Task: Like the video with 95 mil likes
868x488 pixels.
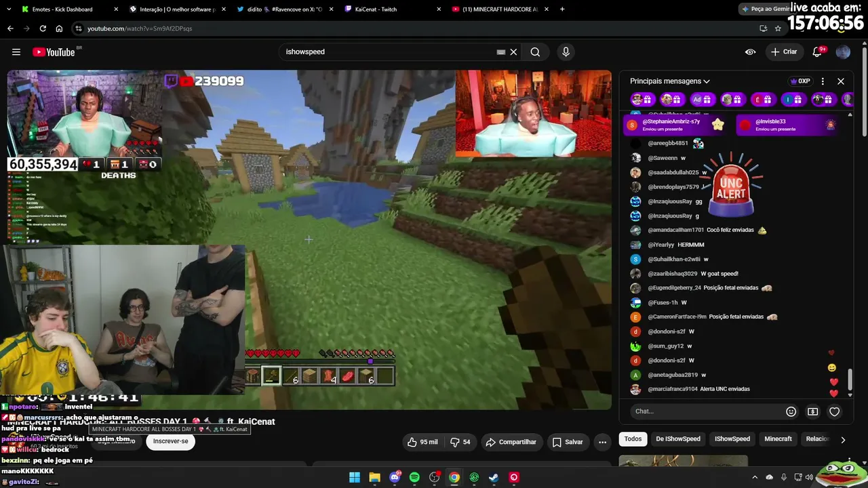Action: [x=423, y=442]
